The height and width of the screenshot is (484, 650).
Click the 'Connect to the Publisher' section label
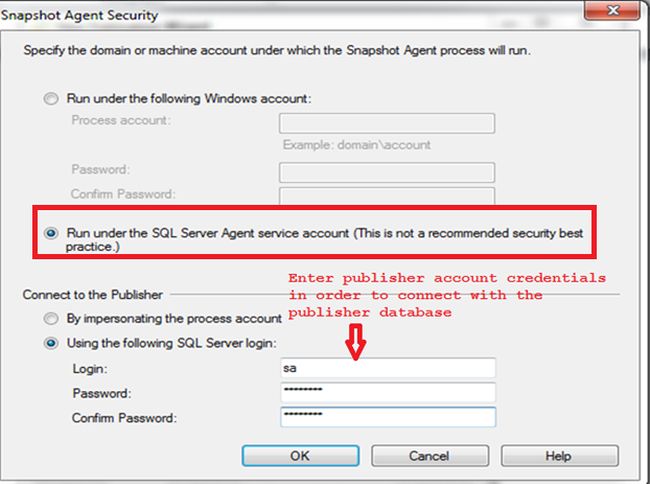(x=93, y=295)
